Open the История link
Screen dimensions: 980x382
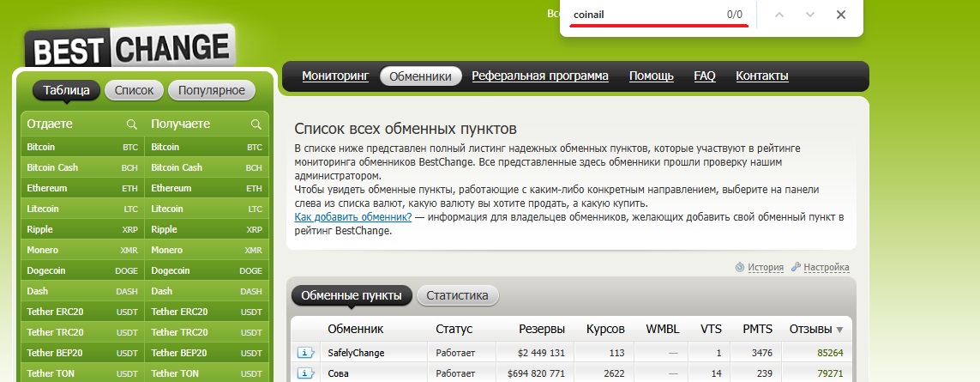(766, 267)
